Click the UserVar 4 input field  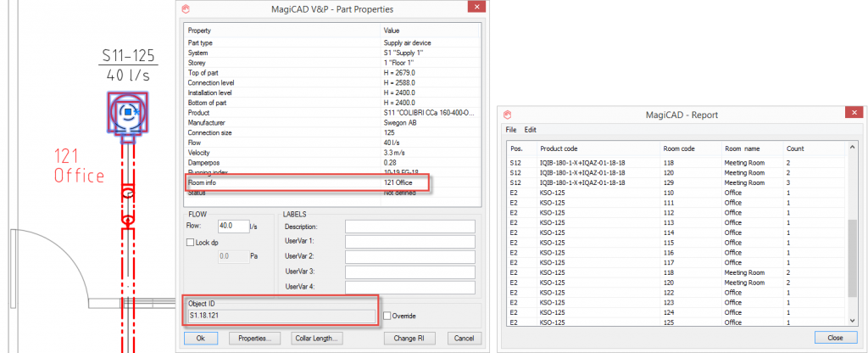(409, 287)
